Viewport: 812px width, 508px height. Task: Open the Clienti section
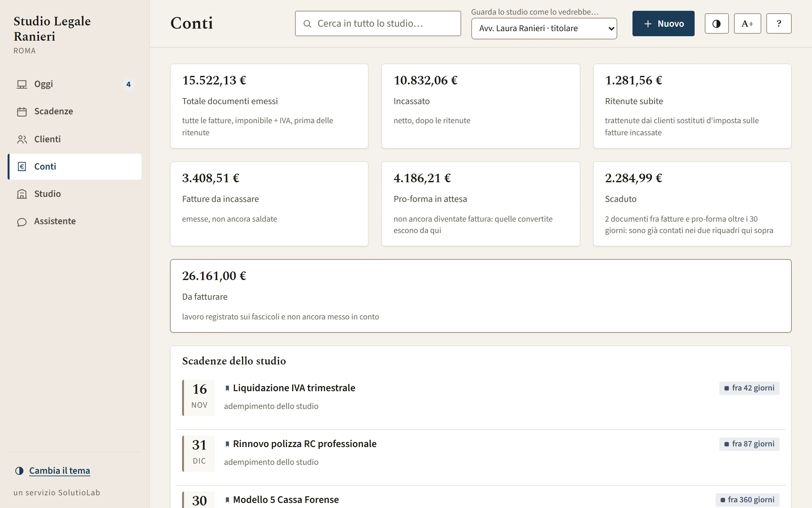pyautogui.click(x=75, y=139)
